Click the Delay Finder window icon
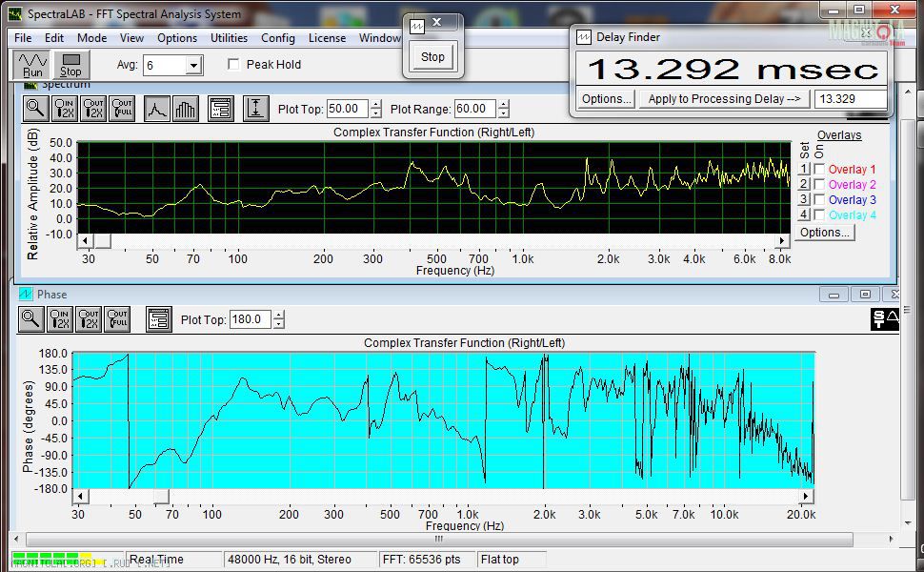The image size is (924, 572). click(x=583, y=37)
